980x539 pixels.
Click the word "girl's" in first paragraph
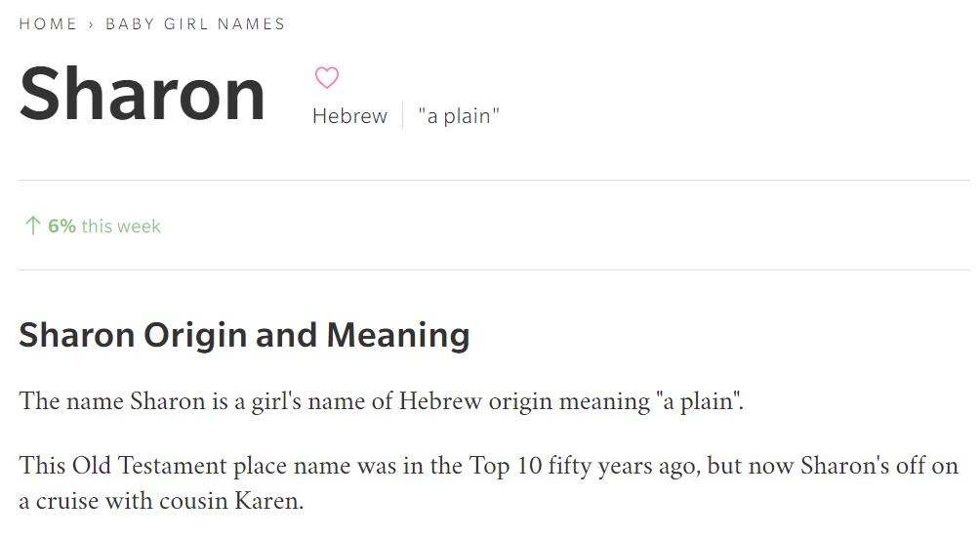pos(283,401)
